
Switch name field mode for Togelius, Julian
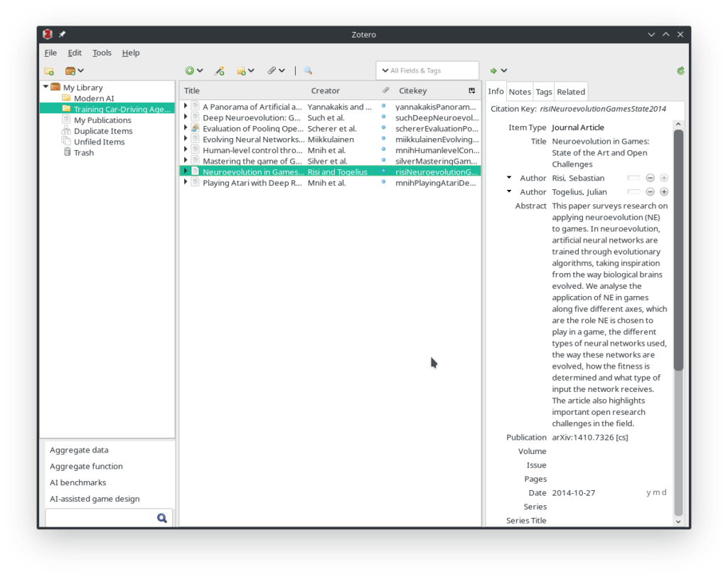633,192
